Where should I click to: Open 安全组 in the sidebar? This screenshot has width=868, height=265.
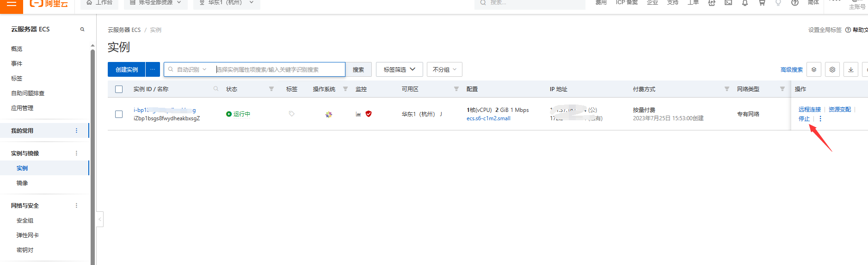[x=25, y=221]
